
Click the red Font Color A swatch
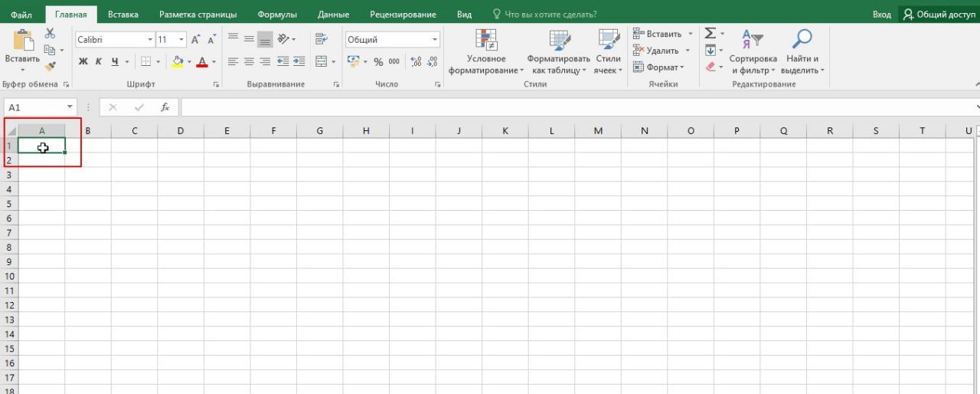pos(202,61)
